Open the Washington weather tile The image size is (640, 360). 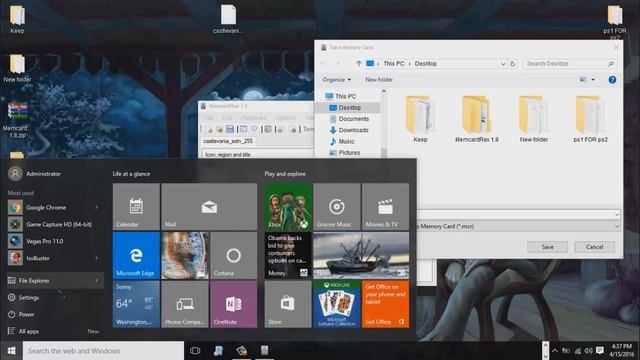(x=136, y=304)
